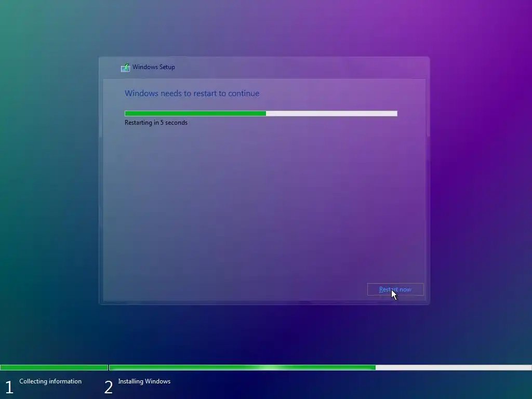
Task: Click the 'Installing Windows' step label
Action: 144,381
